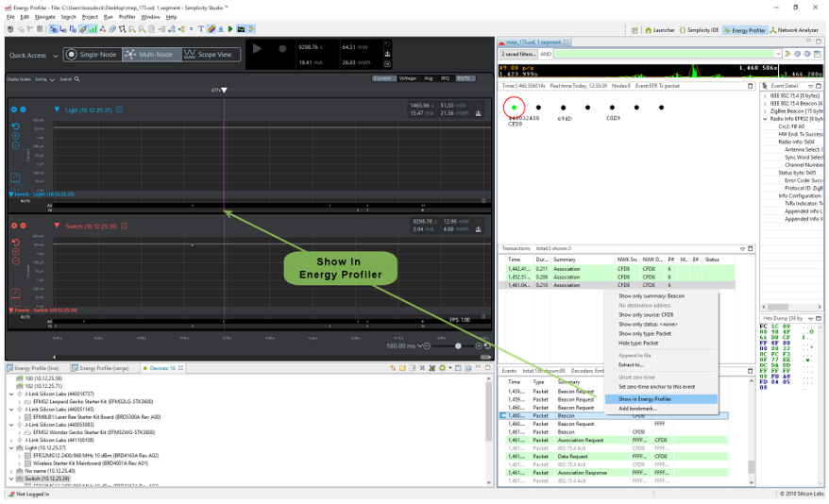Toggle the IRQ display option
Viewport: 829px width, 504px height.
445,78
